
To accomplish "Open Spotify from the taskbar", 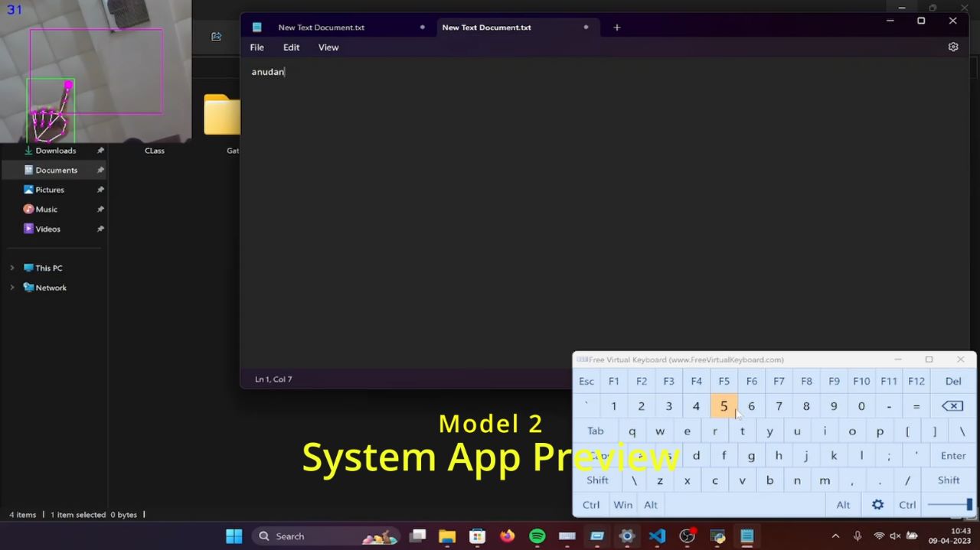I will (x=537, y=536).
